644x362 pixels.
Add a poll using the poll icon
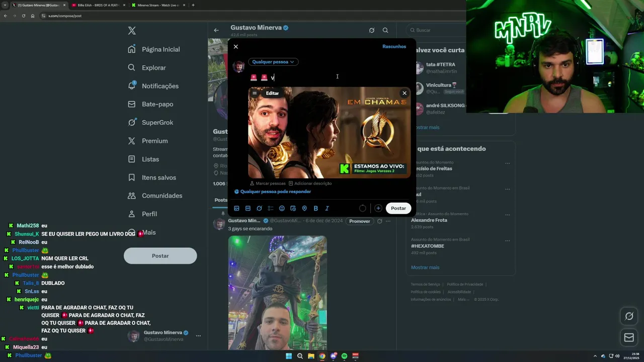pos(271,208)
